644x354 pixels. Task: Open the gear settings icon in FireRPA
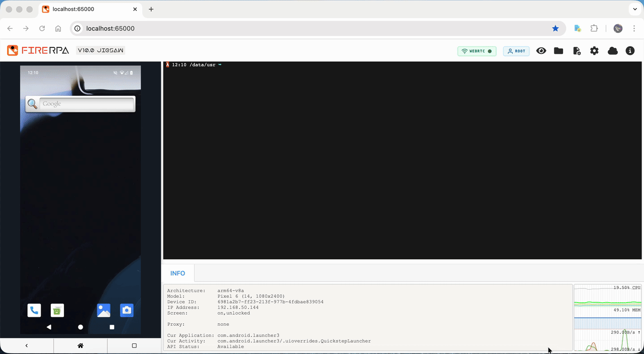pos(594,51)
